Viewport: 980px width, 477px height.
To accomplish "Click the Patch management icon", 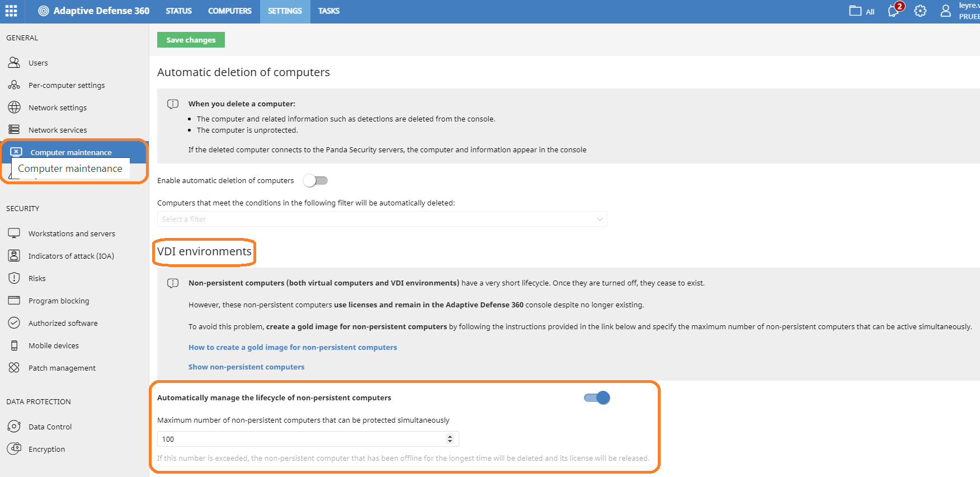I will coord(14,368).
